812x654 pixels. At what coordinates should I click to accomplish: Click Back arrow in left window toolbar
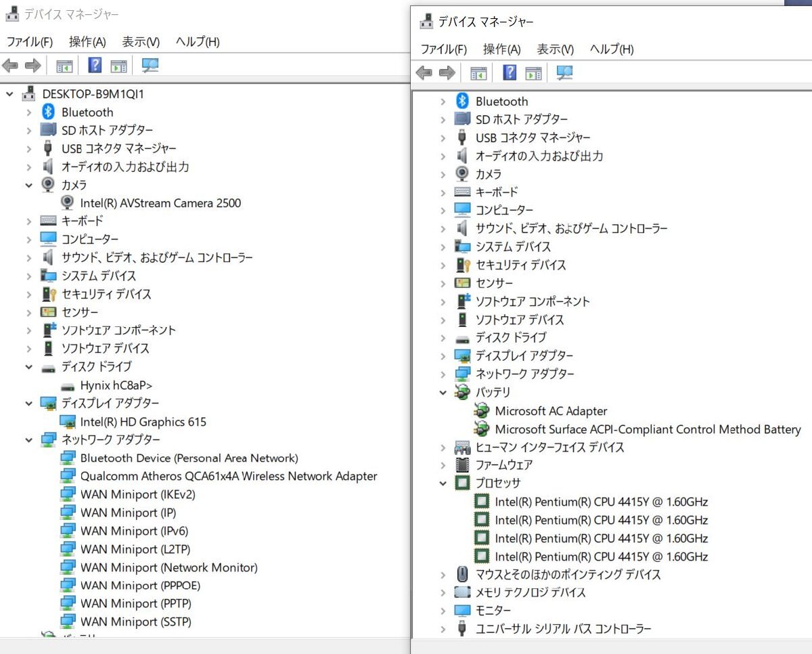pos(10,66)
